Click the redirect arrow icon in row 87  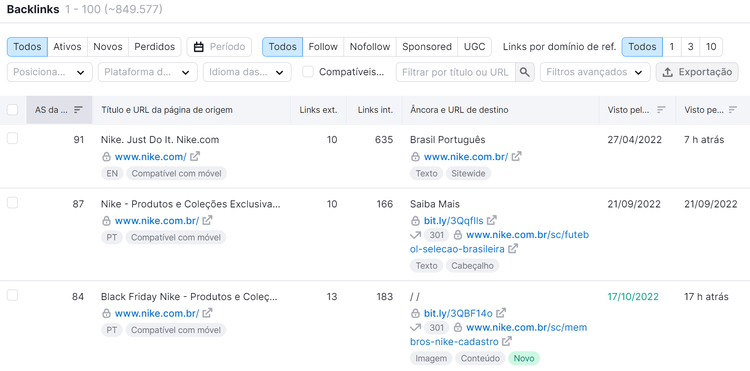tap(415, 235)
